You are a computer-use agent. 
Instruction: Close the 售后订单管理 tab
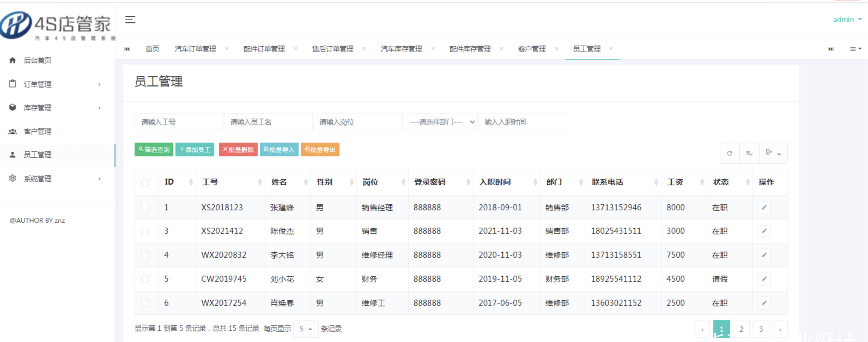[364, 49]
